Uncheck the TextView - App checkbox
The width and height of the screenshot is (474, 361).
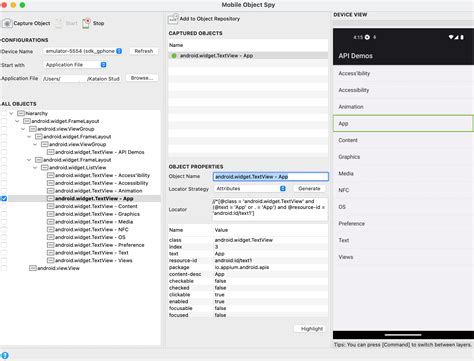[4, 199]
